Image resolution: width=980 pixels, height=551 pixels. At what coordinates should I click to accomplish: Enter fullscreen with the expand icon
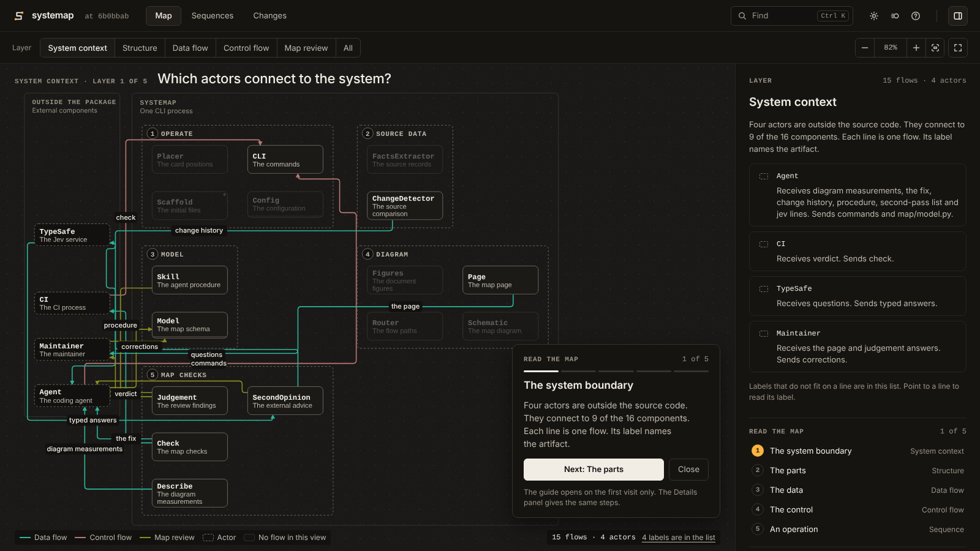click(x=958, y=48)
